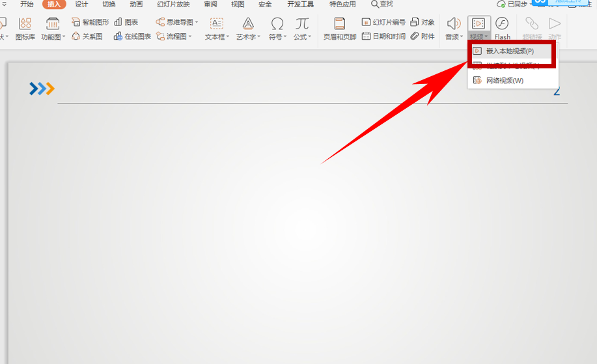Image resolution: width=597 pixels, height=364 pixels.
Task: Open the 开发工具 developer tools tab
Action: pos(300,4)
